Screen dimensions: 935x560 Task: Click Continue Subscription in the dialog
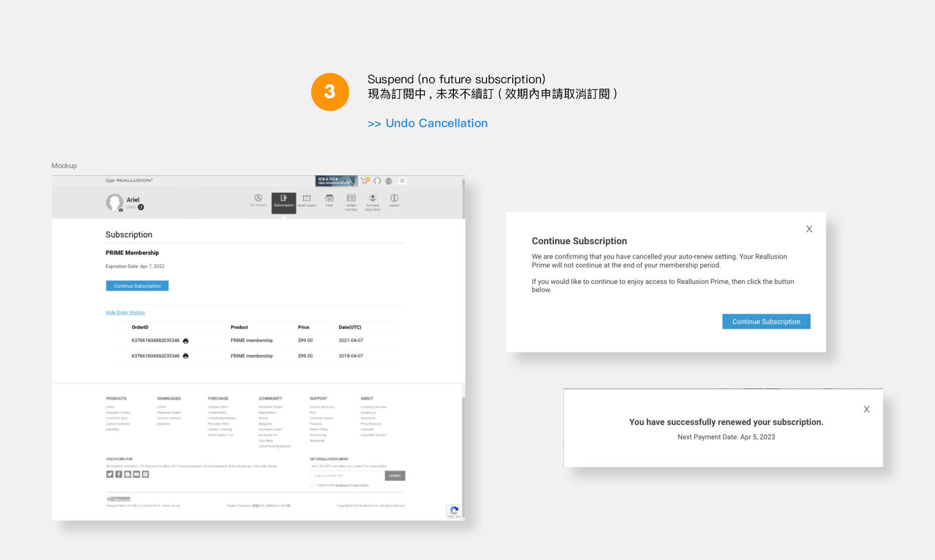point(766,321)
